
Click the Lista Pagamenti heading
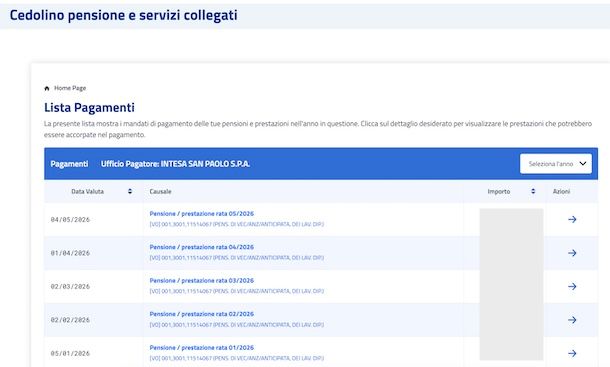(89, 107)
